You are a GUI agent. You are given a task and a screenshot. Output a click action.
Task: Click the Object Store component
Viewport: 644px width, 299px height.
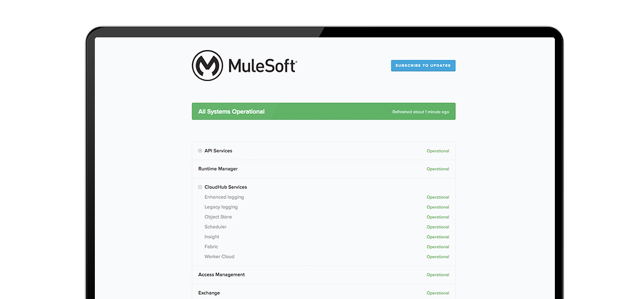[x=218, y=217]
